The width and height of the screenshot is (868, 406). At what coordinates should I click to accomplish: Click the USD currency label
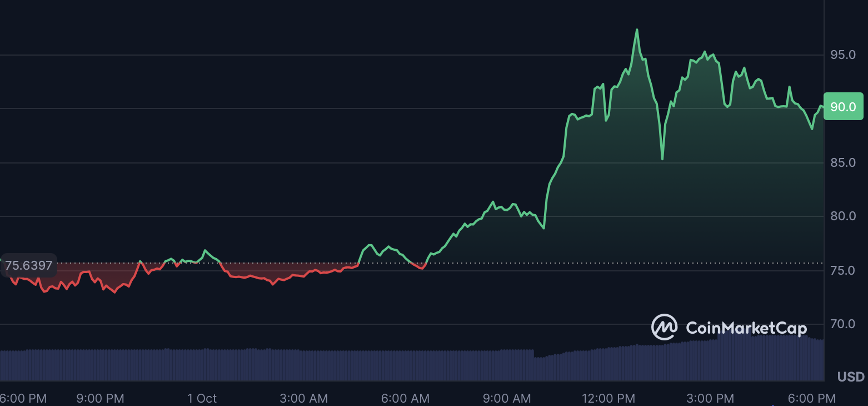pyautogui.click(x=851, y=377)
